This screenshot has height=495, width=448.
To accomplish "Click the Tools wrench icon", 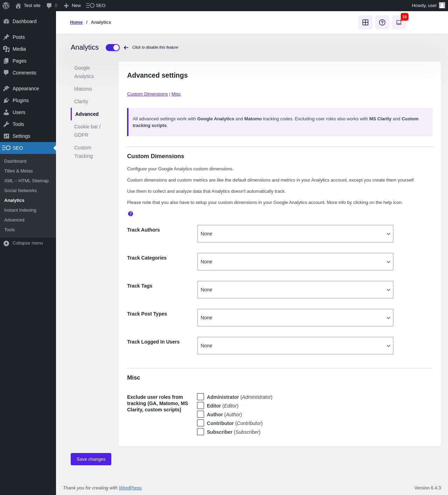I will click(6, 124).
